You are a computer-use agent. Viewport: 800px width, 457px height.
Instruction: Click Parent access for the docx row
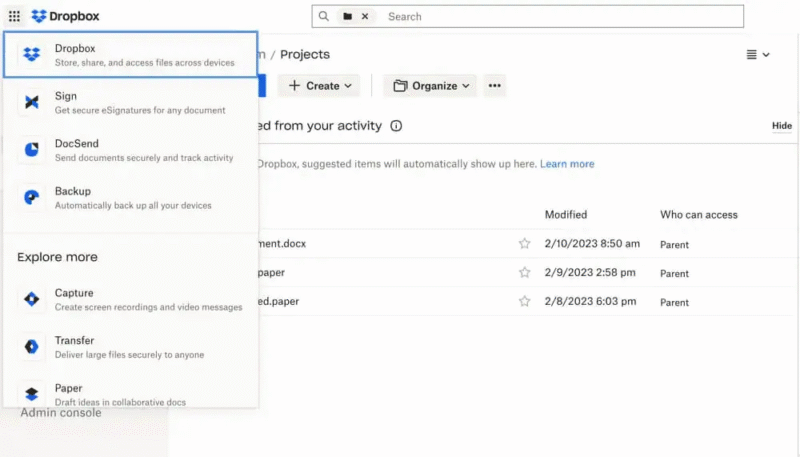(x=674, y=245)
